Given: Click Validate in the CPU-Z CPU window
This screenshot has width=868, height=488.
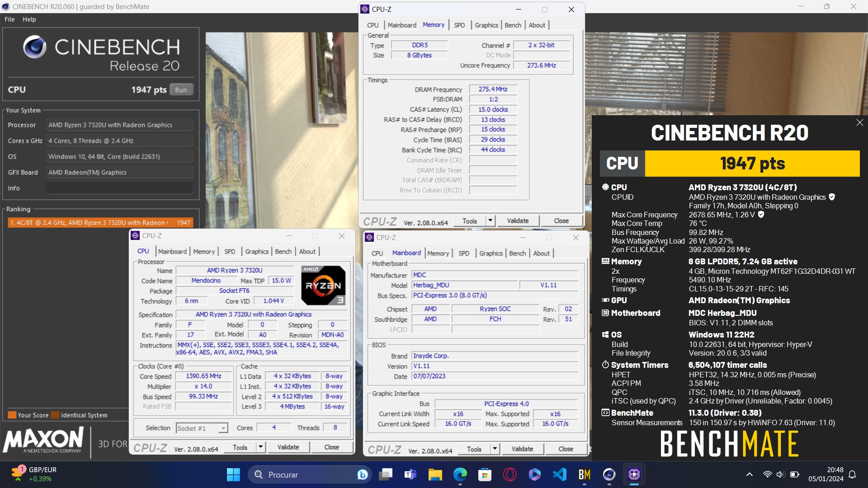Looking at the screenshot, I should click(288, 447).
